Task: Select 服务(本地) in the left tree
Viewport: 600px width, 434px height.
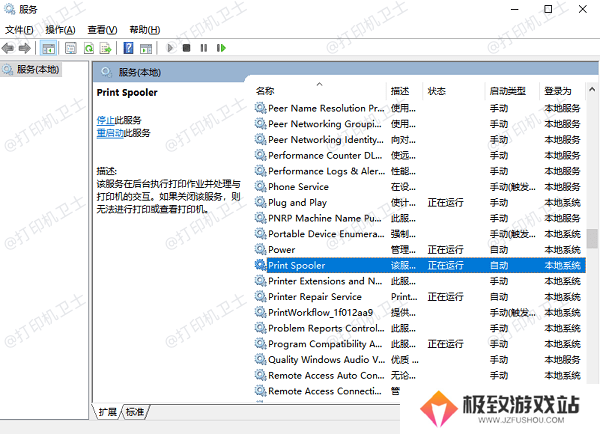Action: pyautogui.click(x=38, y=70)
